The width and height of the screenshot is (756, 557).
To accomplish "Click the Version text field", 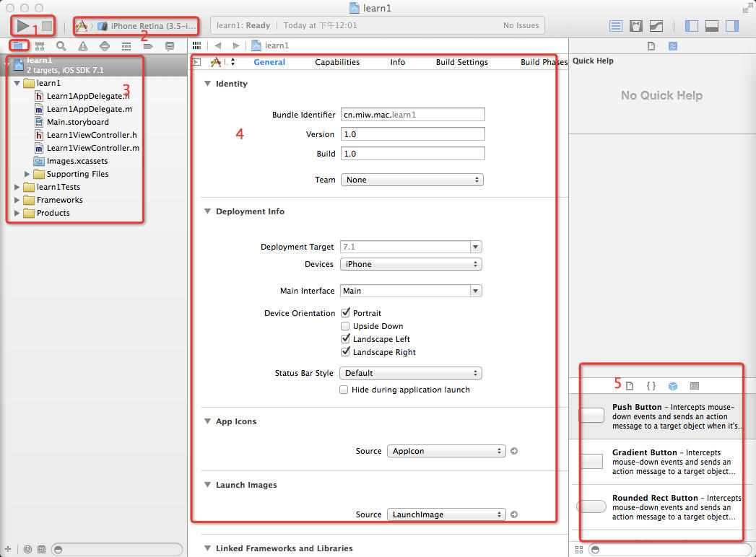I will coord(413,134).
